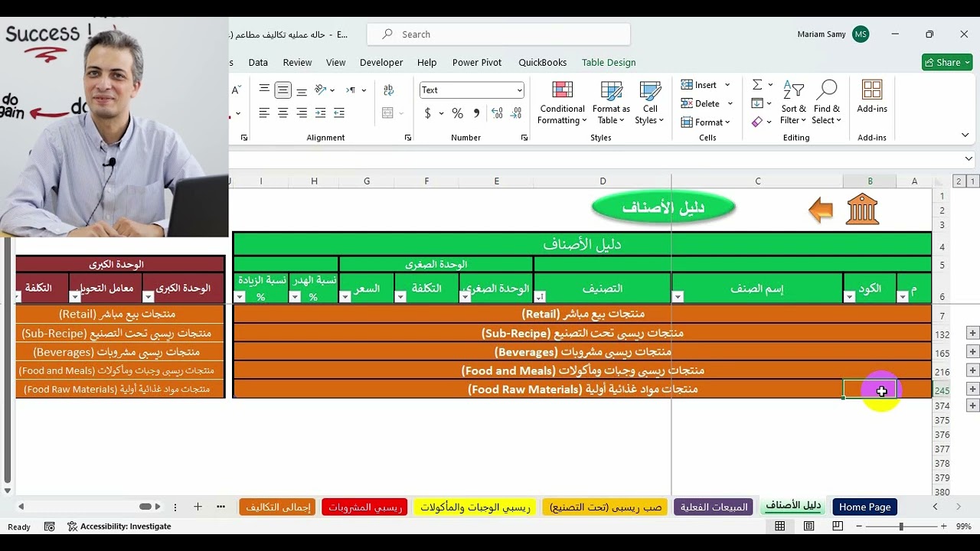This screenshot has height=551, width=980.
Task: Click the macro recording status bar icon
Action: 50,527
